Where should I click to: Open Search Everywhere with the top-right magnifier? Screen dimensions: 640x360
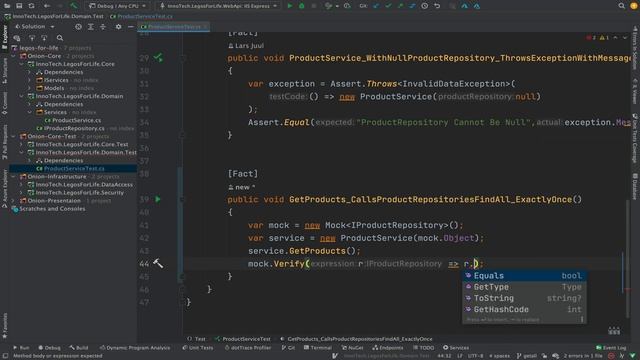[621, 6]
